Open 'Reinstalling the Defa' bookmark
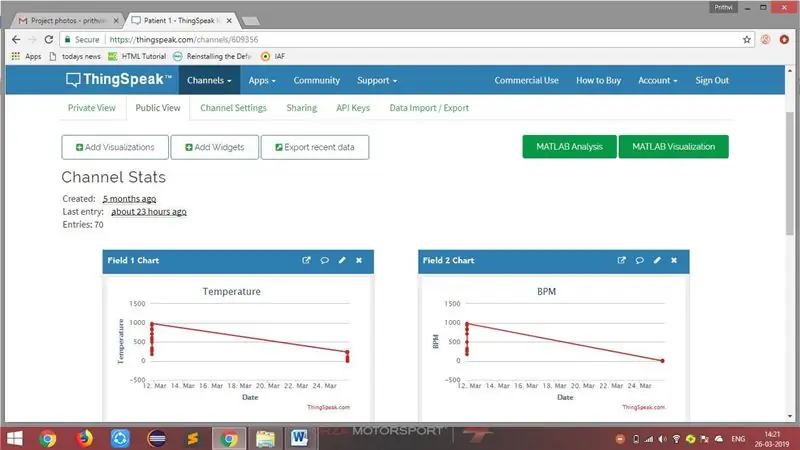This screenshot has width=800, height=450. [x=212, y=56]
